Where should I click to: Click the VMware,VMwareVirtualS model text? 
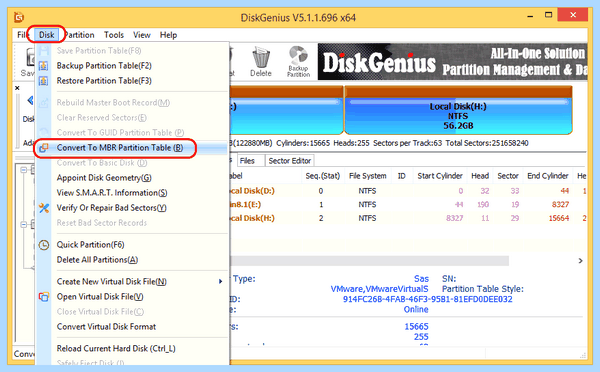[x=379, y=289]
